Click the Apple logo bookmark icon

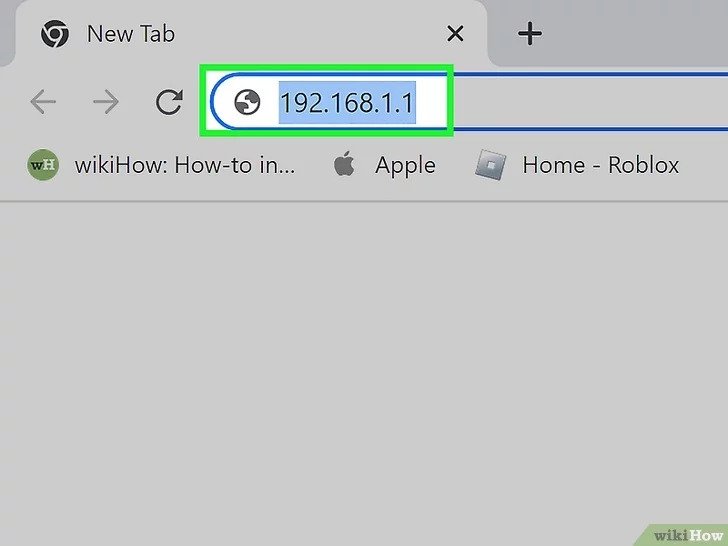point(345,165)
